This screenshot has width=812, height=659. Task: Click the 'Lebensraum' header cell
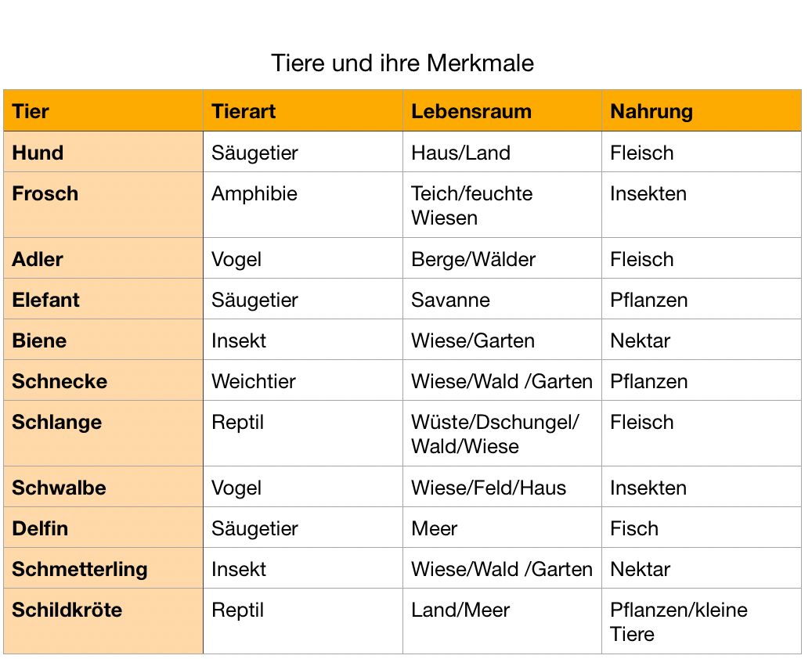(502, 111)
